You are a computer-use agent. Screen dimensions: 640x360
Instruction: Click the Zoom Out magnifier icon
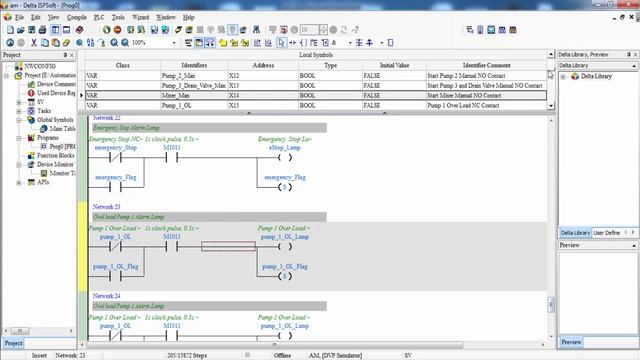point(125,42)
